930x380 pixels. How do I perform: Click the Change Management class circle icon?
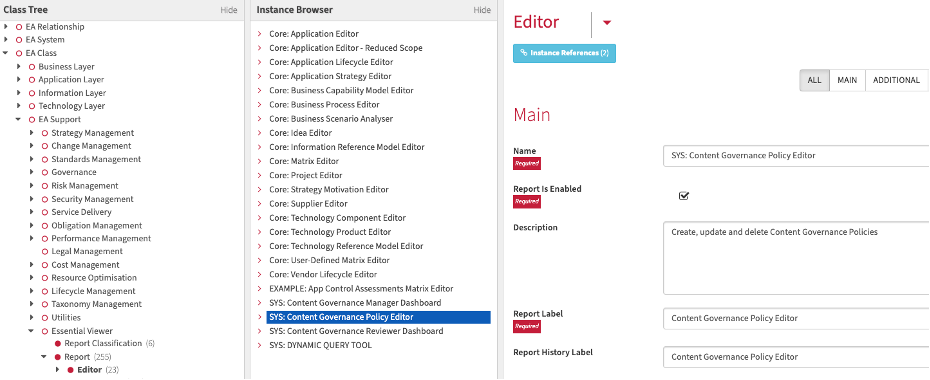tap(45, 146)
